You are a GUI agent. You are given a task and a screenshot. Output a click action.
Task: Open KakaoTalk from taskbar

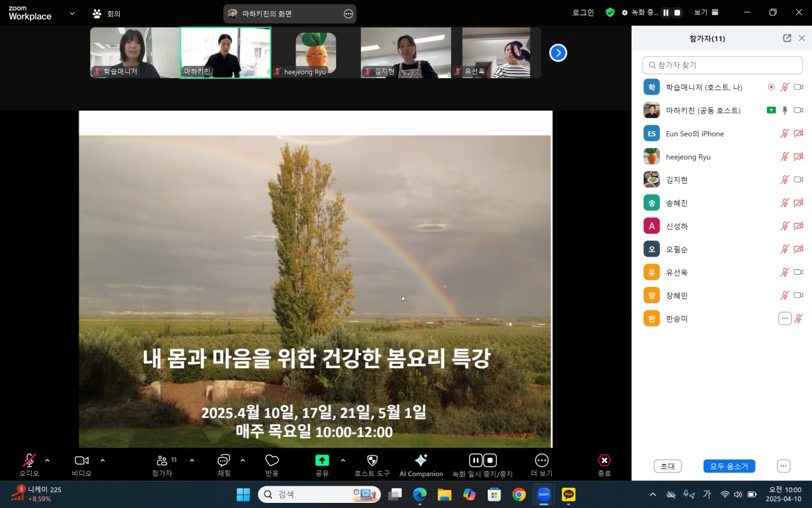(569, 494)
